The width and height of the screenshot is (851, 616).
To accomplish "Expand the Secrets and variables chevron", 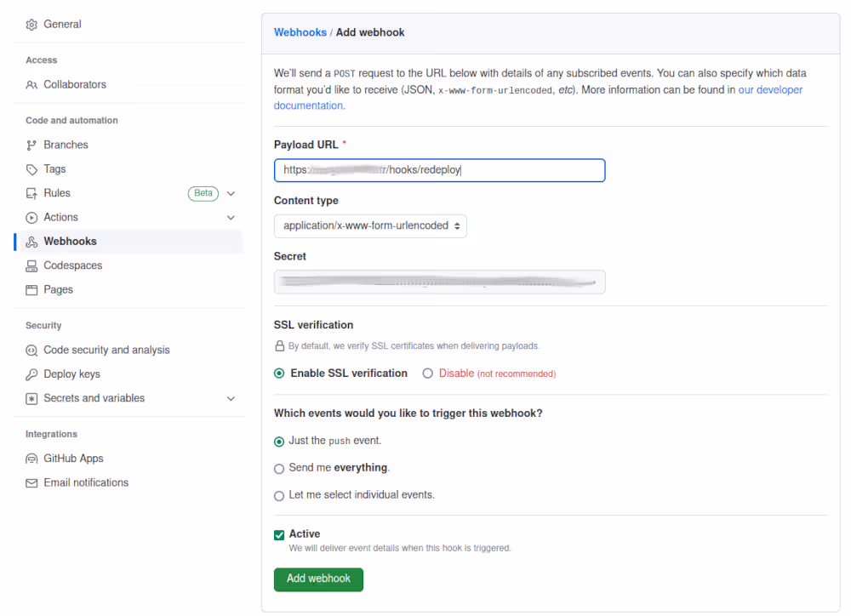I will click(231, 398).
